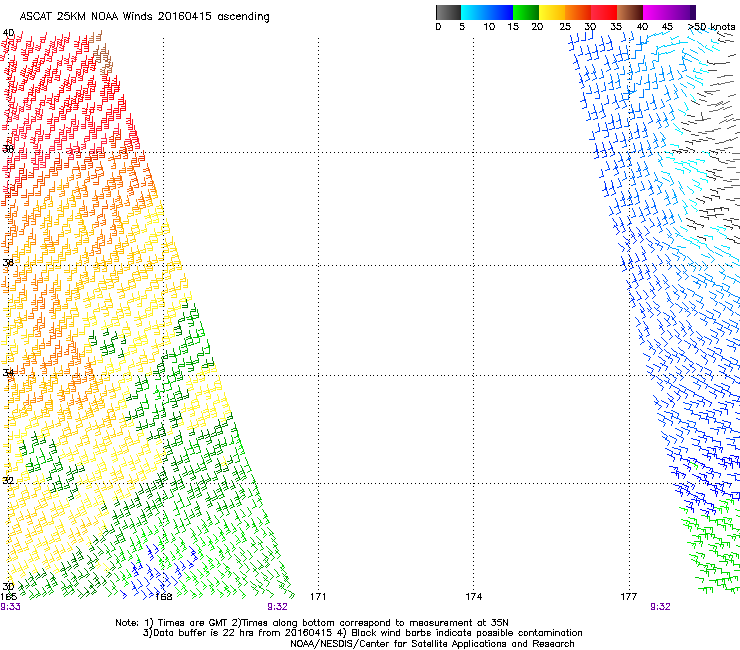Click the '9:32' time label near 177
This screenshot has width=740, height=650.
[x=660, y=607]
